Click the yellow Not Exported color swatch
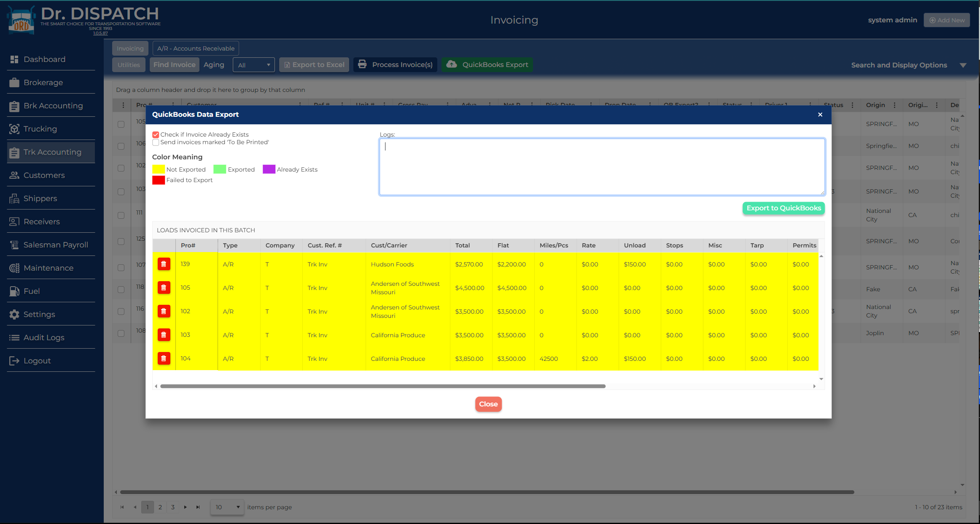The height and width of the screenshot is (524, 980). pos(159,169)
